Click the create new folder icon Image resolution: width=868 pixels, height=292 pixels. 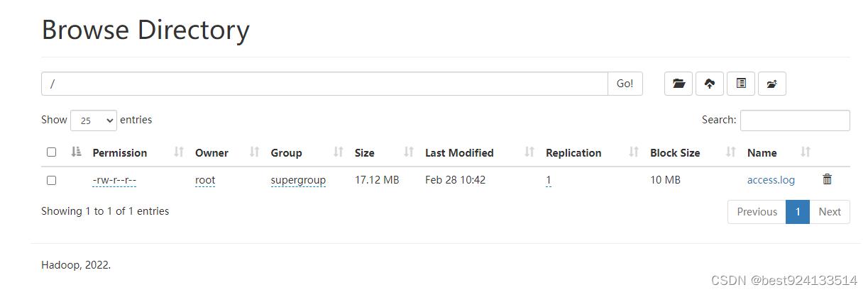pyautogui.click(x=679, y=84)
